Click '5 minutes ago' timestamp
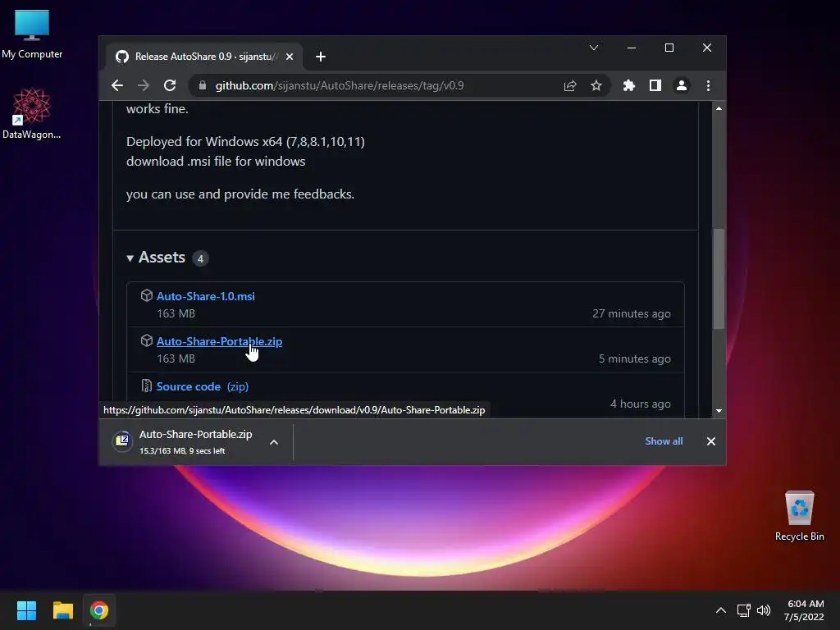 tap(634, 359)
